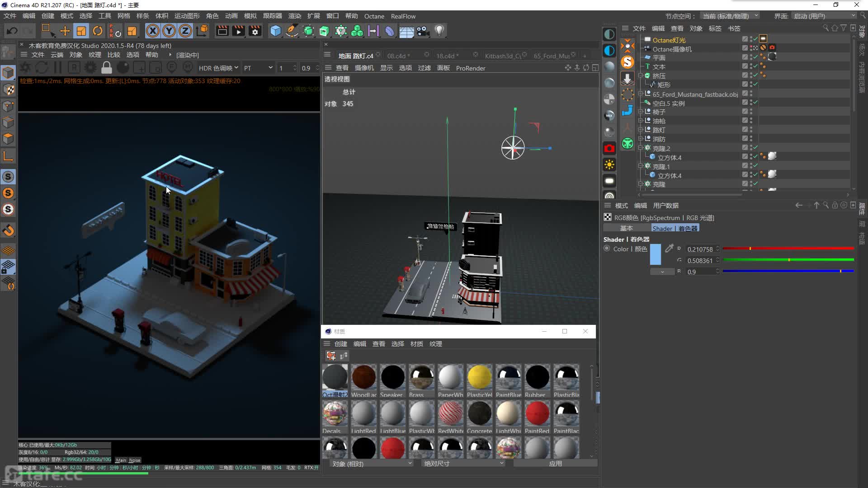Add a Cube primitive

tap(275, 31)
